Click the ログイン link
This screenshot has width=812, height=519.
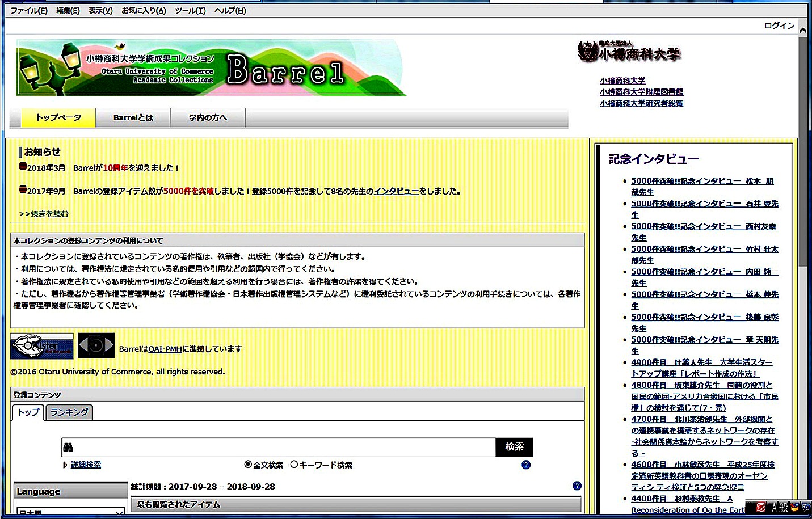(779, 26)
